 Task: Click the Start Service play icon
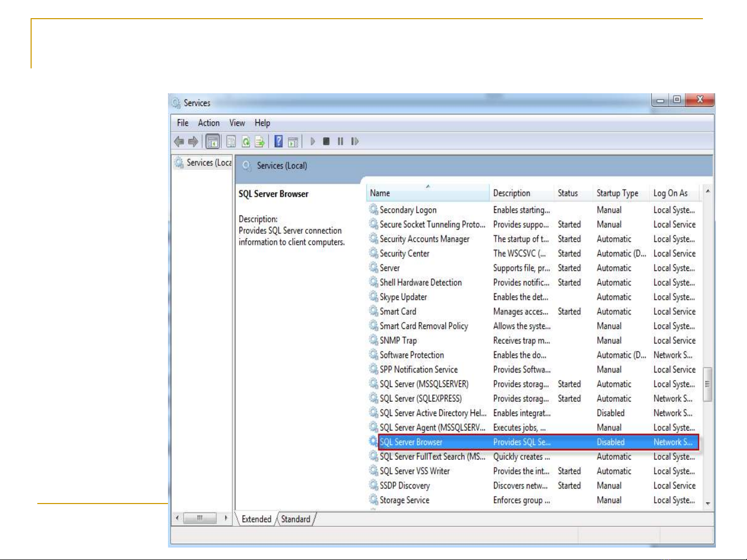tap(313, 141)
